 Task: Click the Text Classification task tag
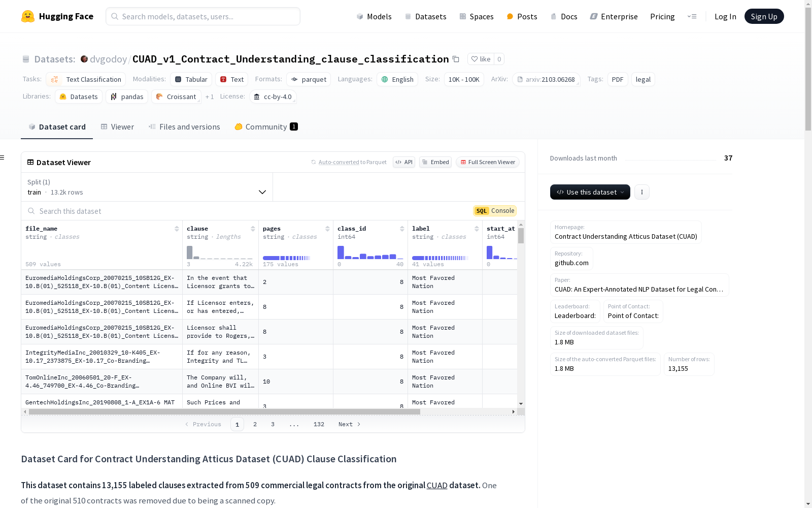tap(86, 79)
